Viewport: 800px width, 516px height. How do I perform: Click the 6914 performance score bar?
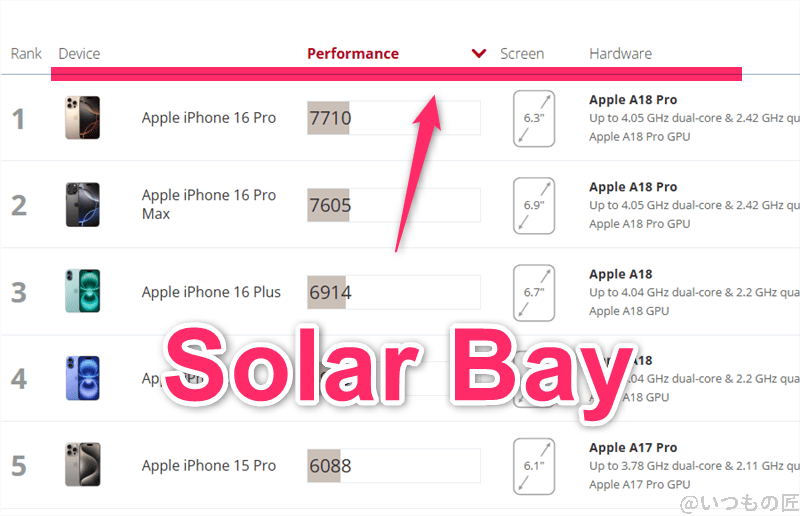(x=393, y=292)
